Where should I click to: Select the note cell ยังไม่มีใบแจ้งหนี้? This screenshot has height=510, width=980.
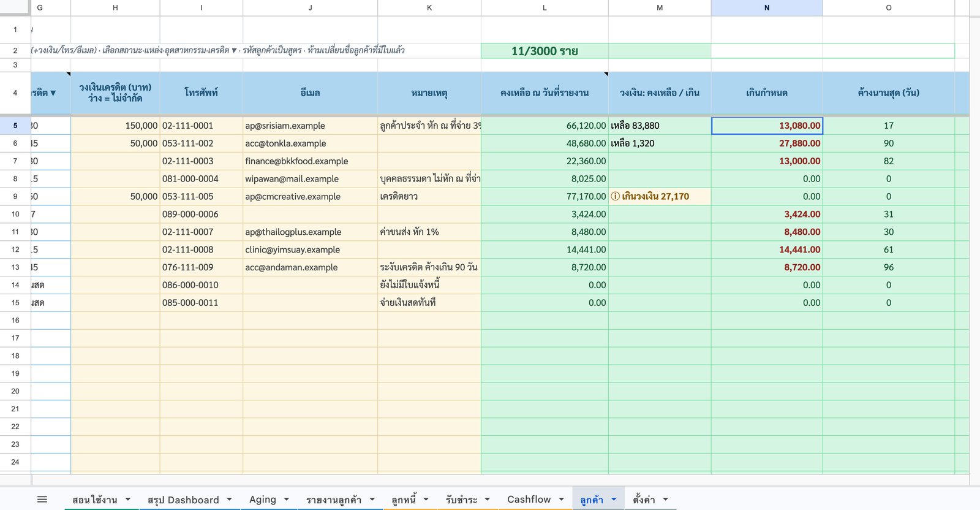coord(429,285)
